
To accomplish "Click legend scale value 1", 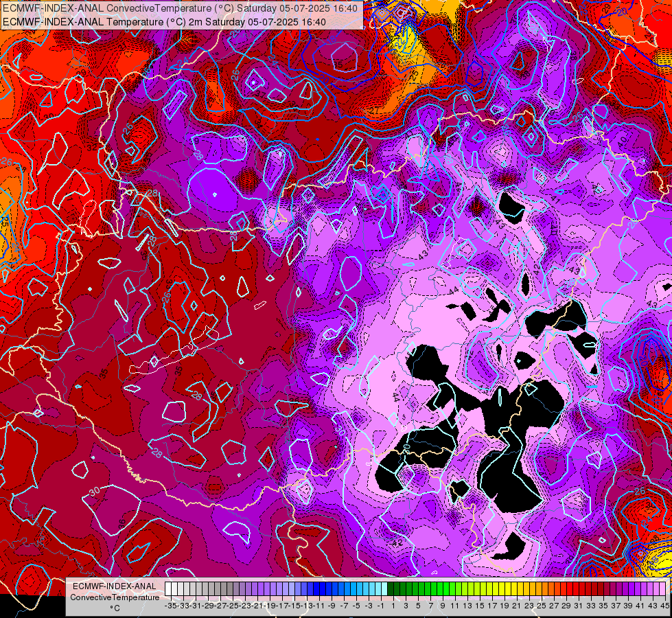I will tap(393, 606).
